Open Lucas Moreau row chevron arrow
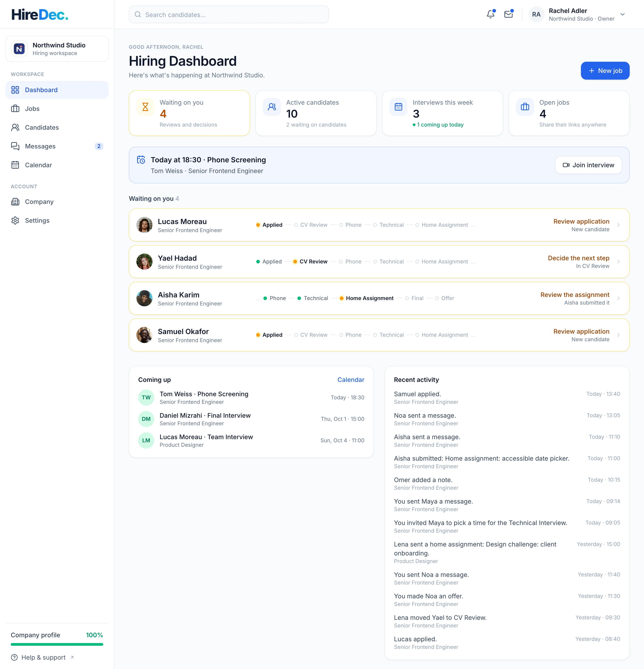 click(619, 225)
